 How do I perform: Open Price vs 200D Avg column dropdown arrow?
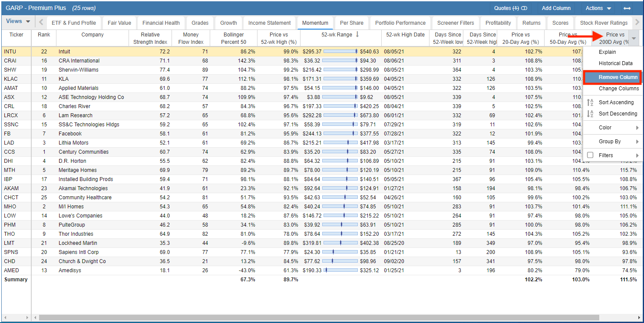pyautogui.click(x=634, y=38)
